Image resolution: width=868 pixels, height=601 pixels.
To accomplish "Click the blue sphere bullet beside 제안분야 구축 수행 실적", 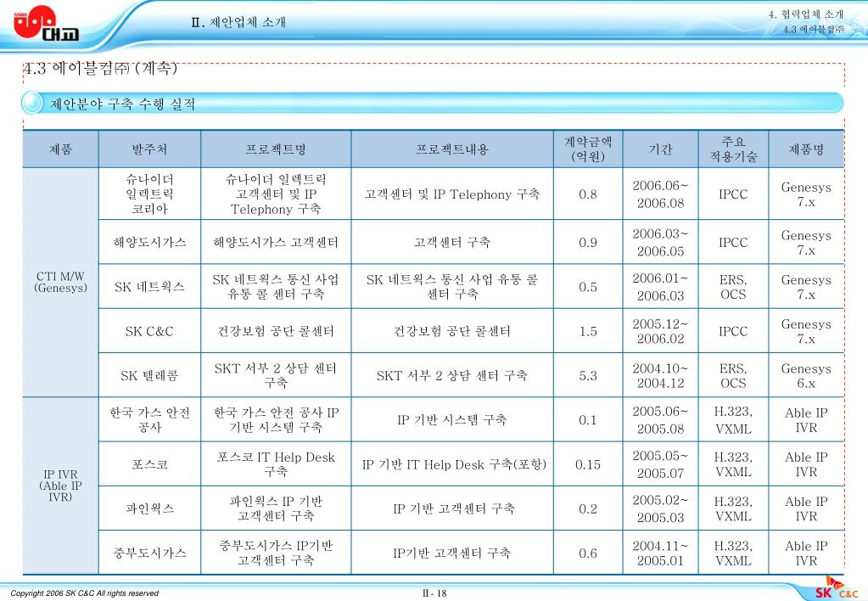I will click(32, 103).
